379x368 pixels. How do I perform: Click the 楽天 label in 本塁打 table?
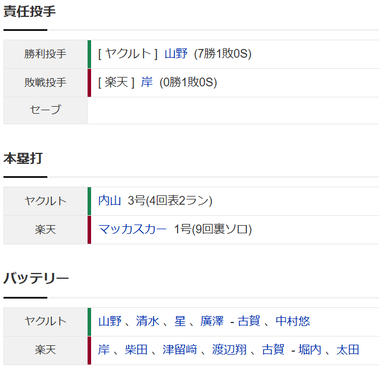(45, 229)
